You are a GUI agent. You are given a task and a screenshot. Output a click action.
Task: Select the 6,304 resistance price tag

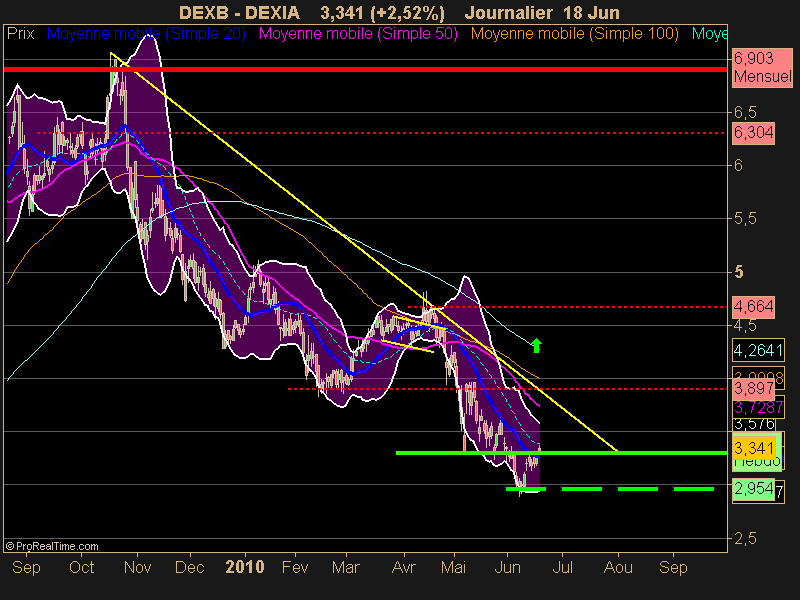pos(753,133)
